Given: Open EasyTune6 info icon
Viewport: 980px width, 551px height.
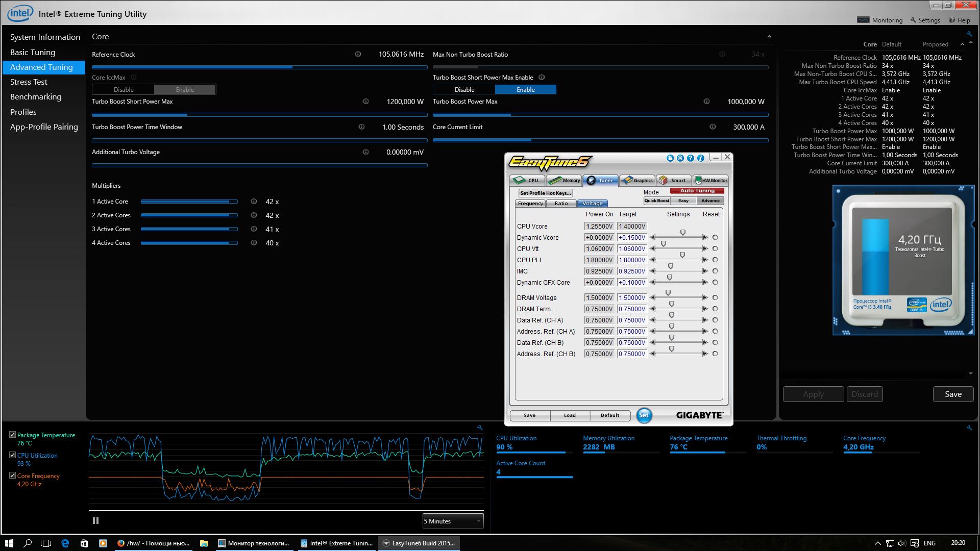Looking at the screenshot, I should (701, 158).
